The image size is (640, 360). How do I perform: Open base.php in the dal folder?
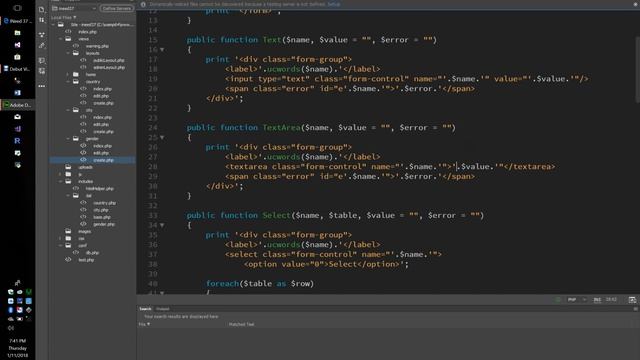[102, 217]
